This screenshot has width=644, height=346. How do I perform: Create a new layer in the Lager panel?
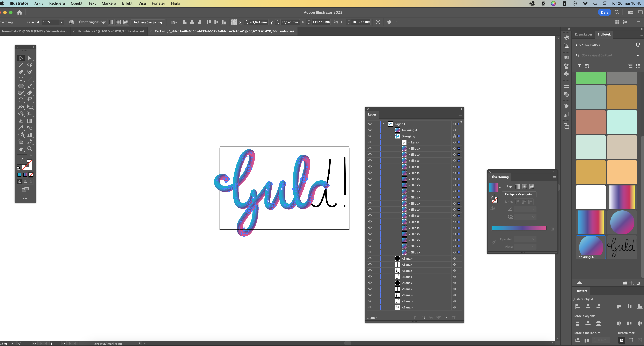pos(446,317)
